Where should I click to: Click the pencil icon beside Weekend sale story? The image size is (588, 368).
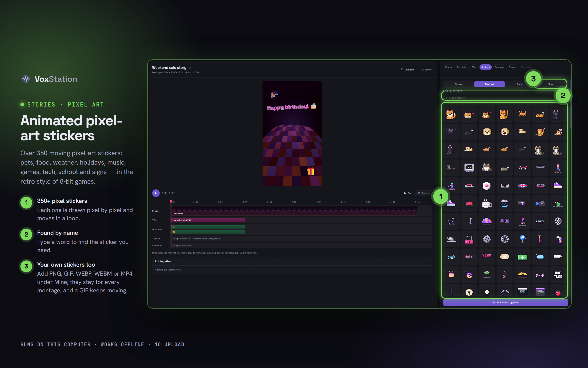[190, 68]
